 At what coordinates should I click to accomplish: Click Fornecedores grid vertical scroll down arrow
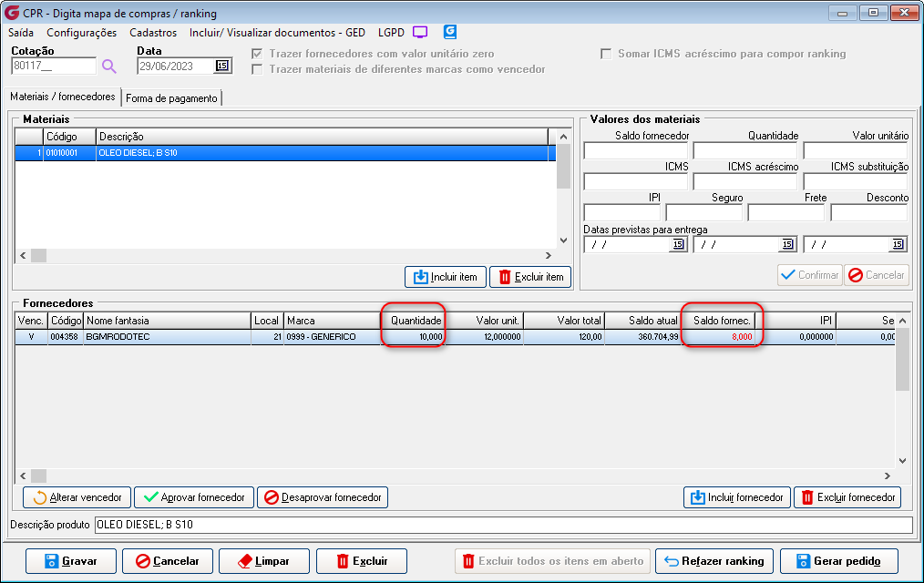902,461
